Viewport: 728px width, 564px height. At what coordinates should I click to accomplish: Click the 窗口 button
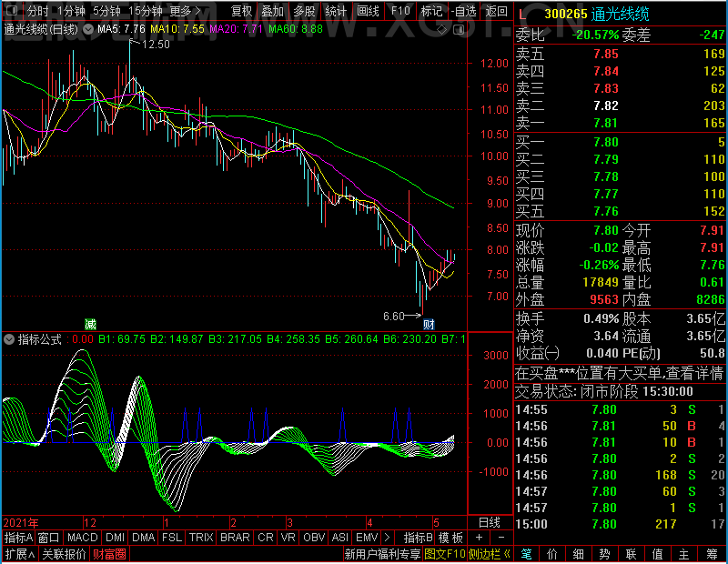49,538
